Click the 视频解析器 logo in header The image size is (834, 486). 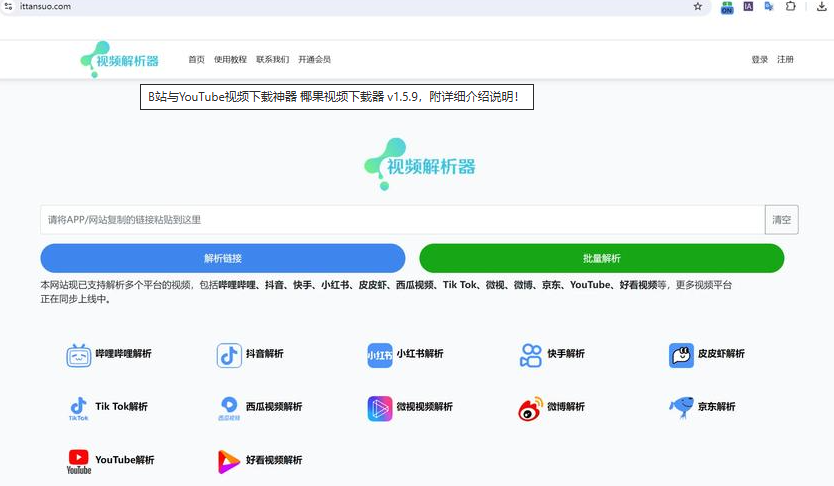coord(120,60)
